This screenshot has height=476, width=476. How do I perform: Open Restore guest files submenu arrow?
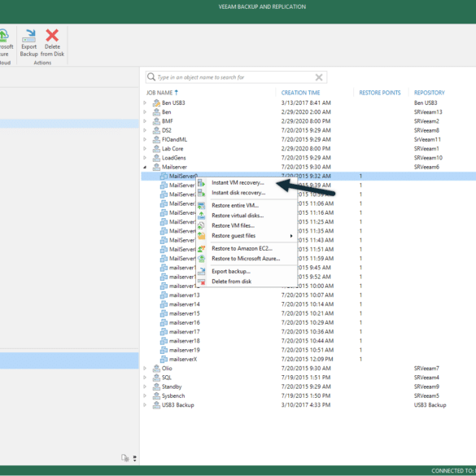pyautogui.click(x=291, y=236)
